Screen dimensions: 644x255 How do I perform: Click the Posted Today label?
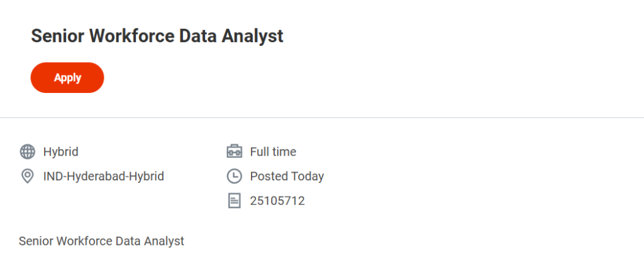(x=287, y=176)
